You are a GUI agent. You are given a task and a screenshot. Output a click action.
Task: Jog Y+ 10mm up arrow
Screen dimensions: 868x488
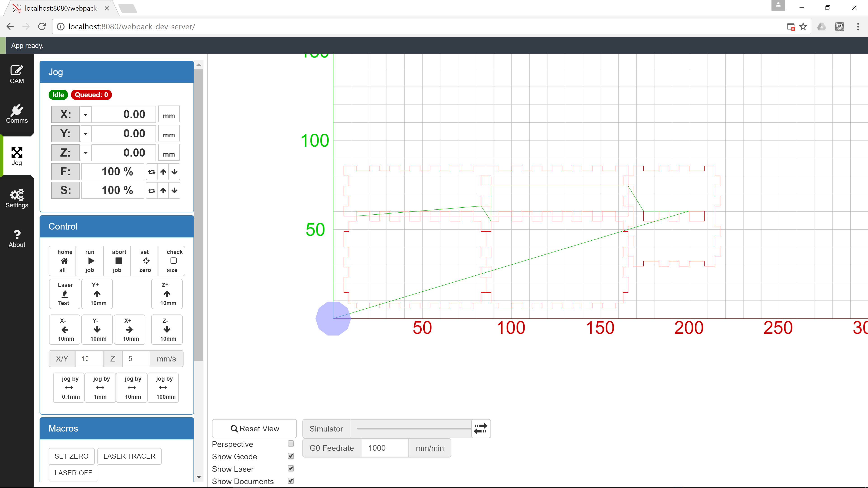coord(97,294)
